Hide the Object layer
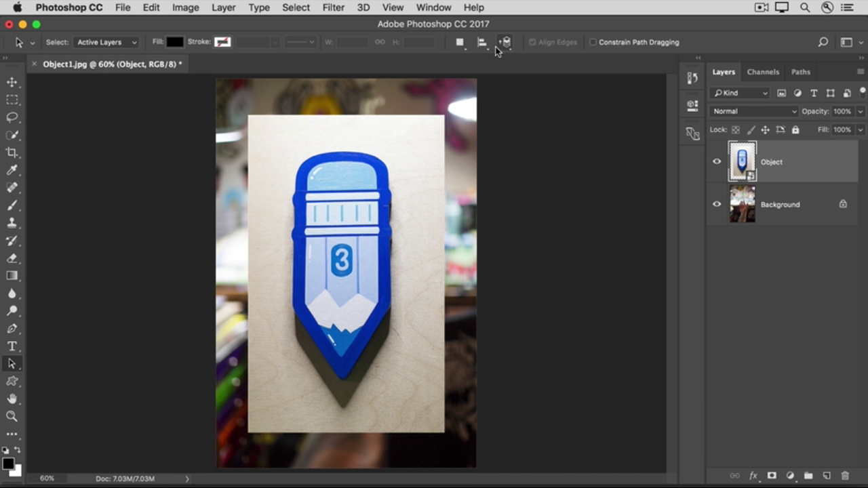 (717, 162)
